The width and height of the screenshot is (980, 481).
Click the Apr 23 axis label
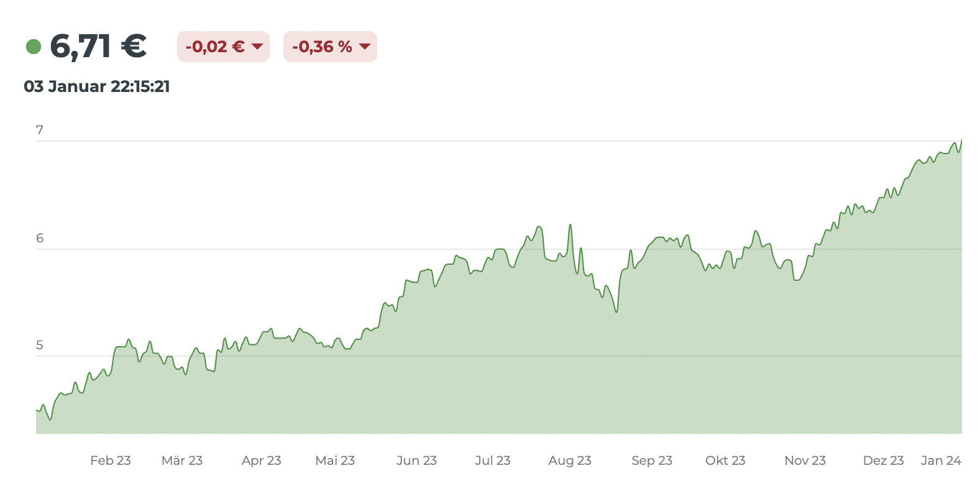262,460
